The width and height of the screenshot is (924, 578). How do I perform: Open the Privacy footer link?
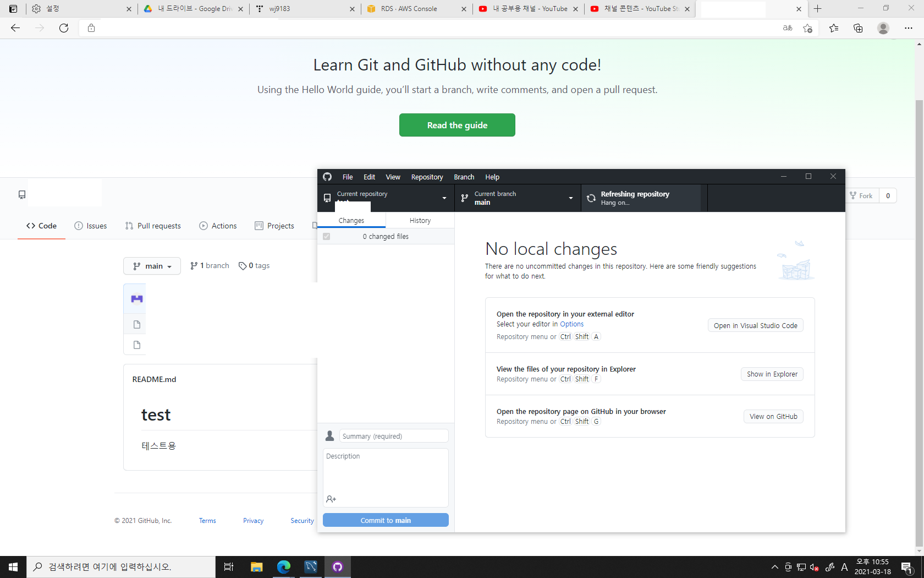254,521
